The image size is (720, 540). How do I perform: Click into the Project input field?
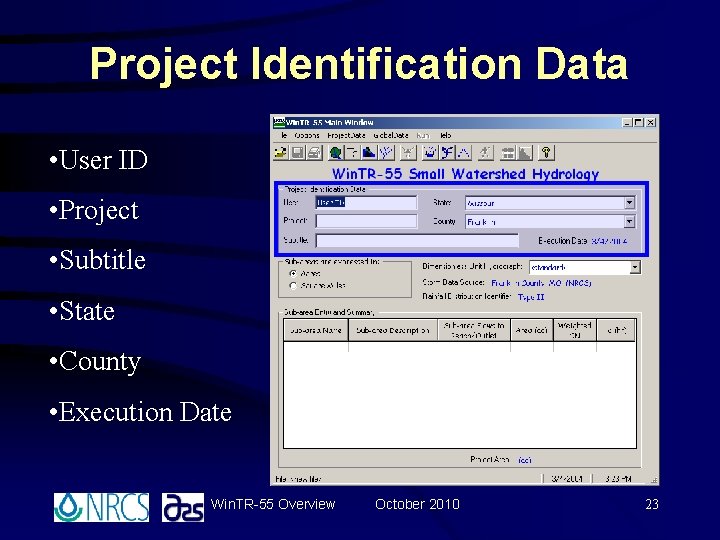click(x=366, y=221)
